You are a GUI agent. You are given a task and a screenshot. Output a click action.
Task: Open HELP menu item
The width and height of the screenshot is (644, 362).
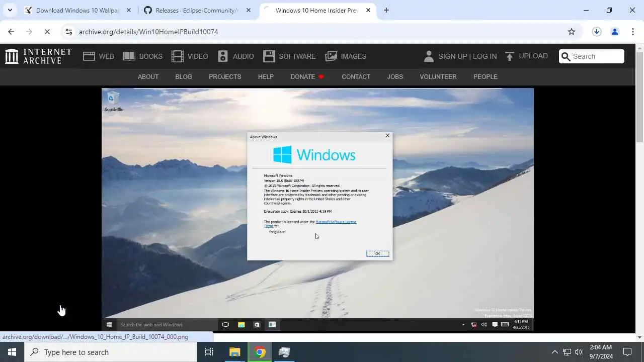click(266, 76)
